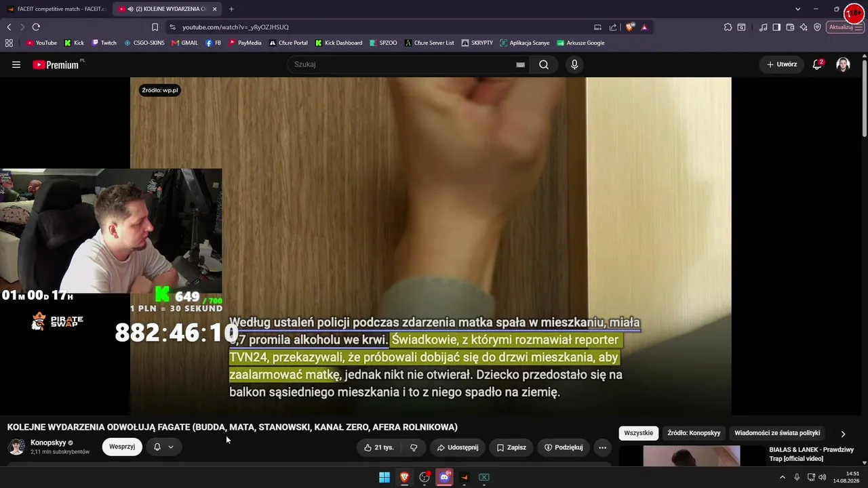The image size is (868, 488).
Task: Open Windows Start menu
Action: point(384,477)
